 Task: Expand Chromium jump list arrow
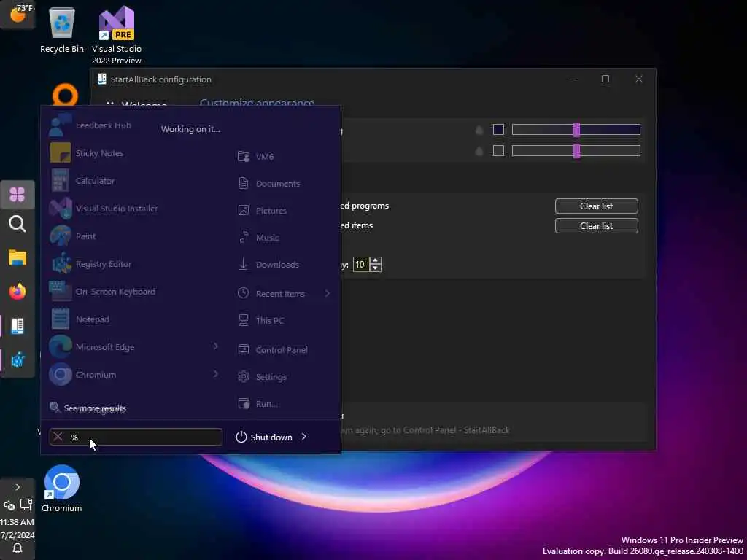(x=215, y=374)
